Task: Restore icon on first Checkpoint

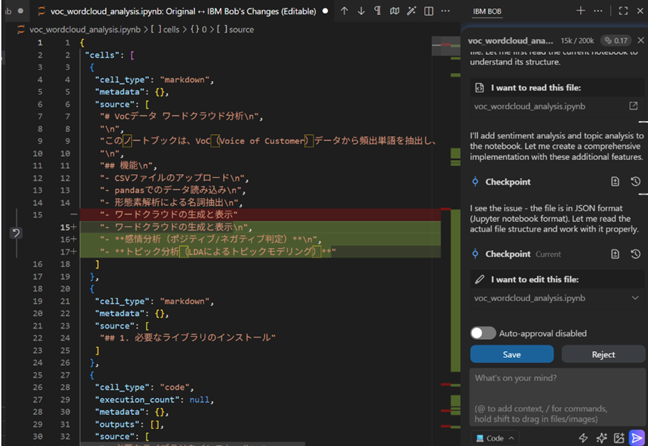Action: pyautogui.click(x=636, y=181)
